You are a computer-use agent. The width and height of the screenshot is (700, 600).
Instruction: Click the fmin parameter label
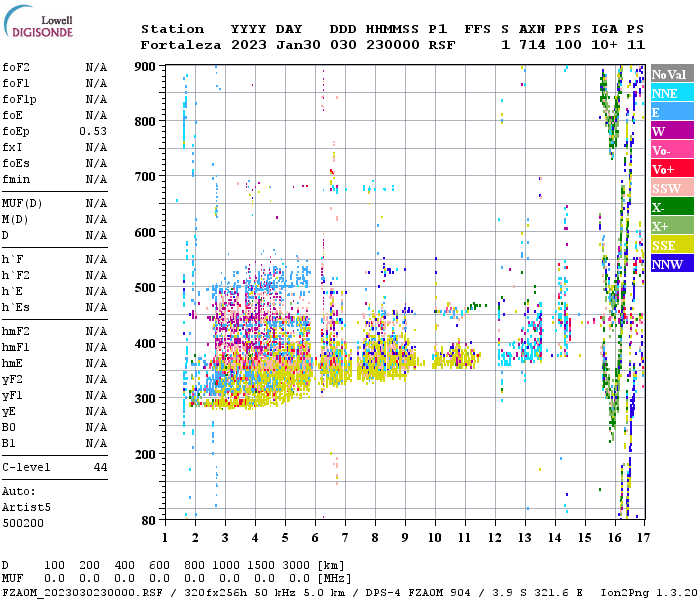pyautogui.click(x=16, y=179)
